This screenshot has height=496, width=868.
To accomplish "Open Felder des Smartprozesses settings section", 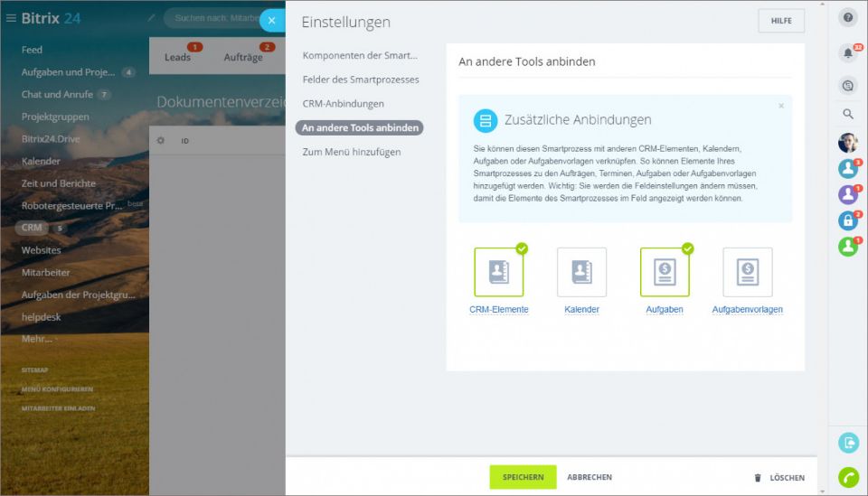I will [x=360, y=80].
